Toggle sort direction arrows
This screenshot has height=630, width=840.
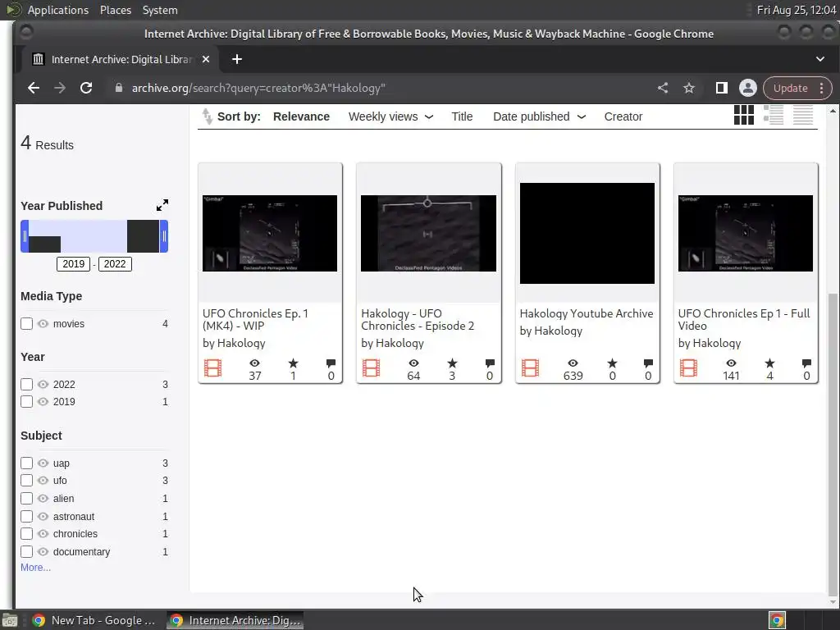[207, 116]
